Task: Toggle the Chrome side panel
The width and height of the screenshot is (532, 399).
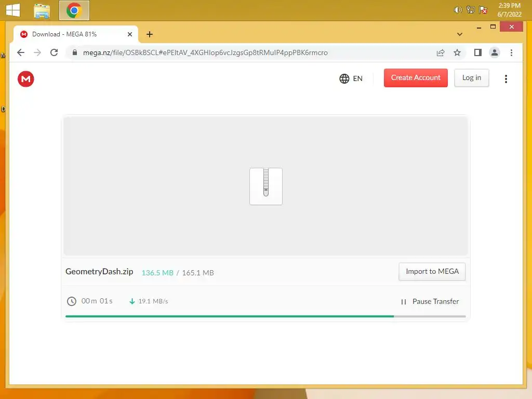Action: click(478, 52)
